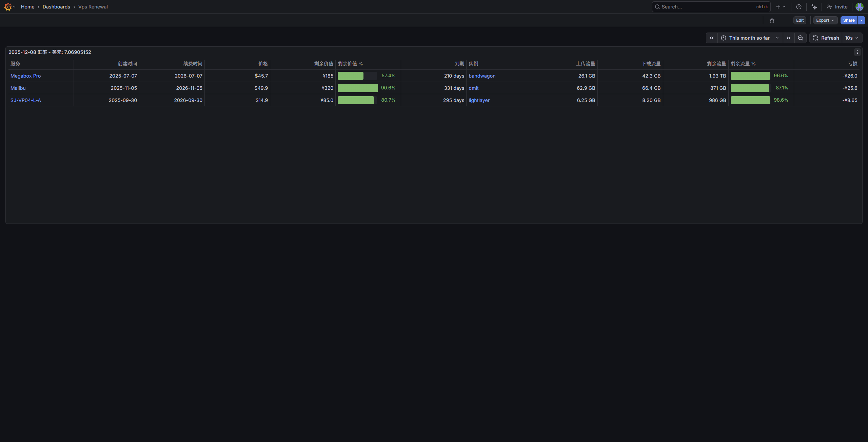Image resolution: width=868 pixels, height=442 pixels.
Task: Sort by the 续费时间 column header
Action: (193, 64)
